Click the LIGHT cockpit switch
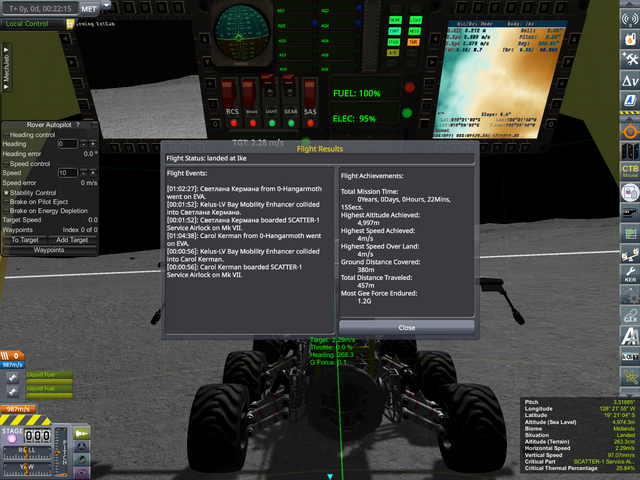This screenshot has height=480, width=640. (x=269, y=90)
